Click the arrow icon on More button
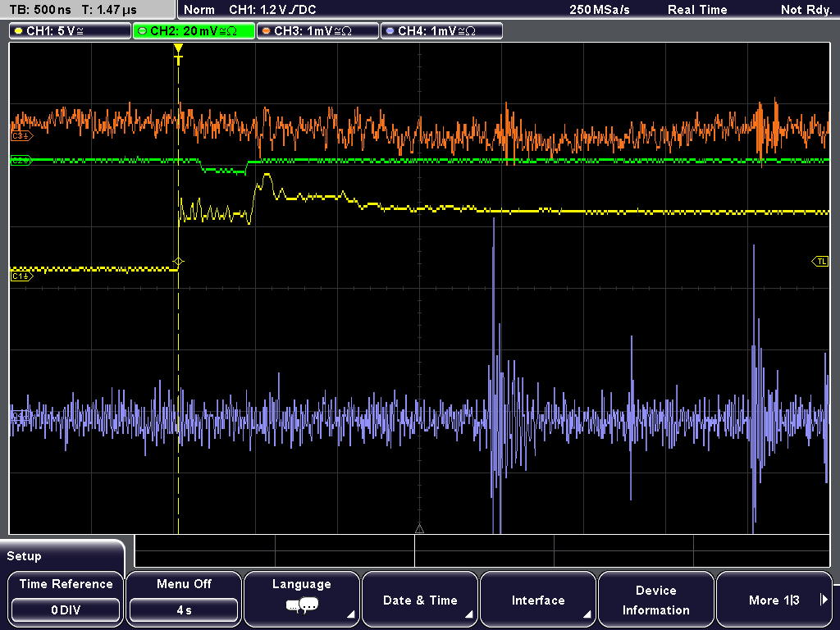Image resolution: width=840 pixels, height=630 pixels. click(824, 600)
